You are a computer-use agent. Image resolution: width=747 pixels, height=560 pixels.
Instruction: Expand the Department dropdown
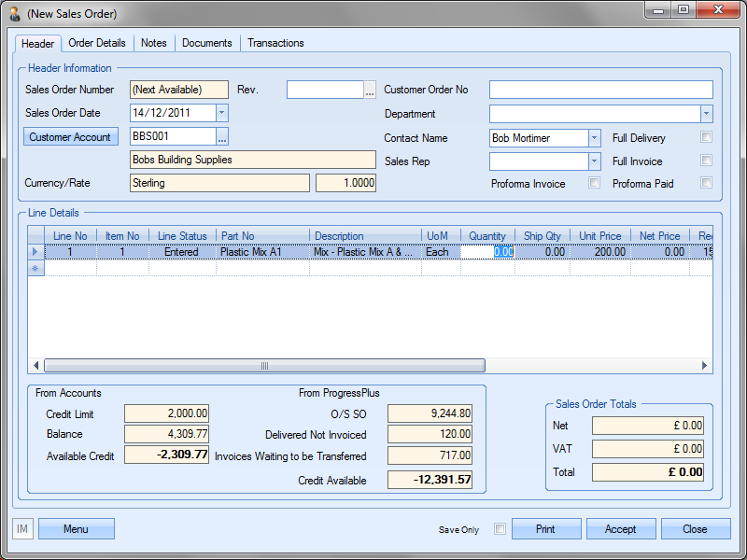pos(706,114)
